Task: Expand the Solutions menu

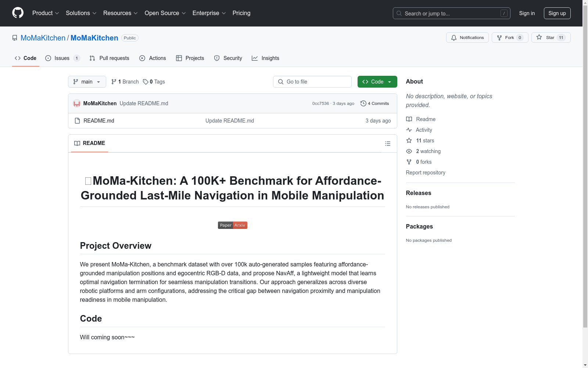Action: pos(81,13)
